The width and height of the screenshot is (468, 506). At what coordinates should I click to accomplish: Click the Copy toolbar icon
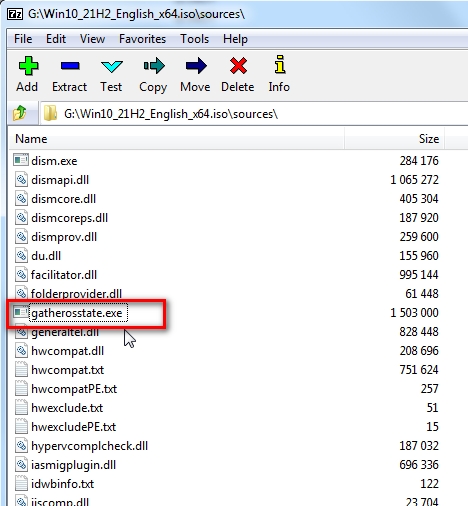coord(154,66)
